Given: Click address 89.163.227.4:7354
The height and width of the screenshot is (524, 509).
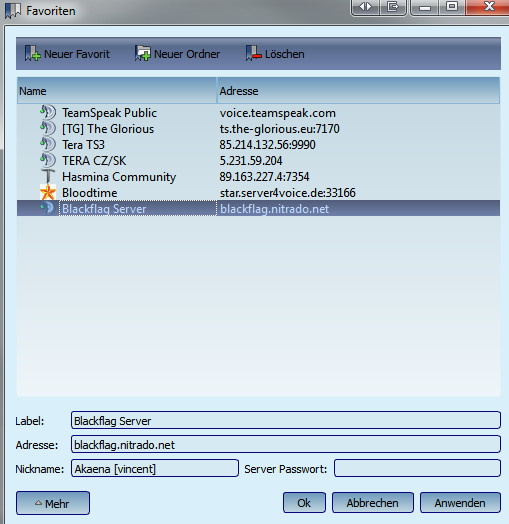Looking at the screenshot, I should point(264,177).
